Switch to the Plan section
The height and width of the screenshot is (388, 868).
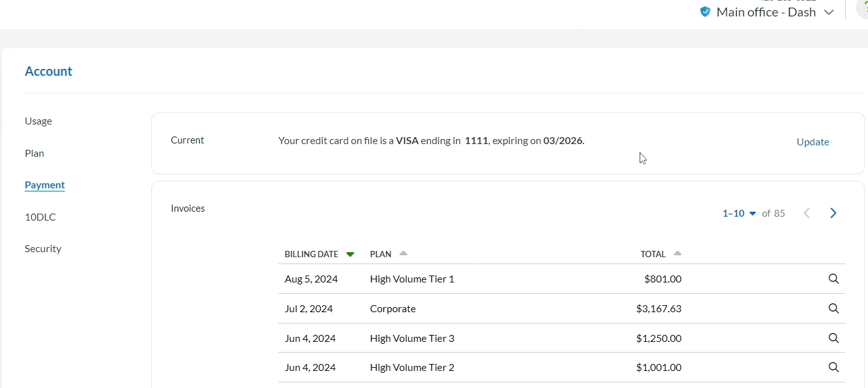[x=34, y=153]
